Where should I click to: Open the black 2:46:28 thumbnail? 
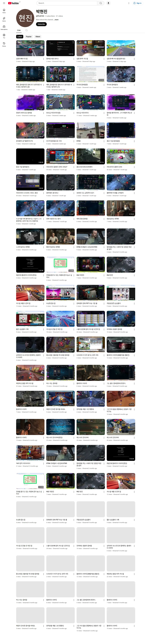coord(30,156)
